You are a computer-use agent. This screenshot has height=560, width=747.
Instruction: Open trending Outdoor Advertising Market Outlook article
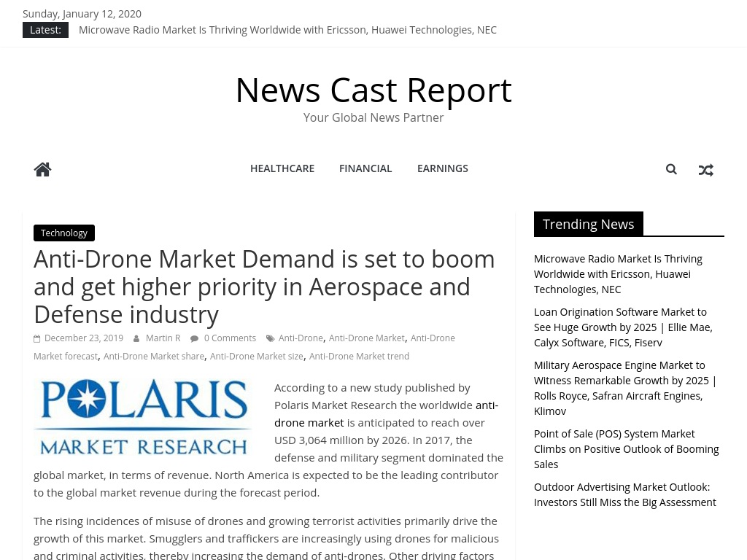[625, 495]
